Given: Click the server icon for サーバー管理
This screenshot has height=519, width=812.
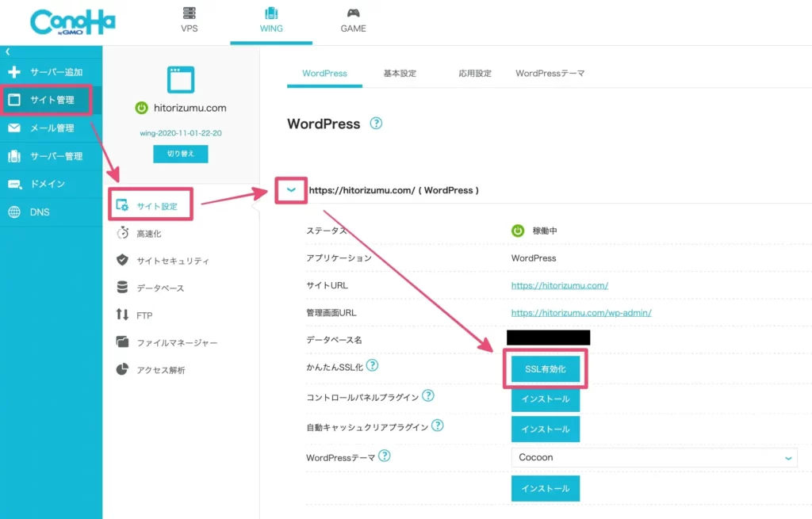Looking at the screenshot, I should pos(14,156).
